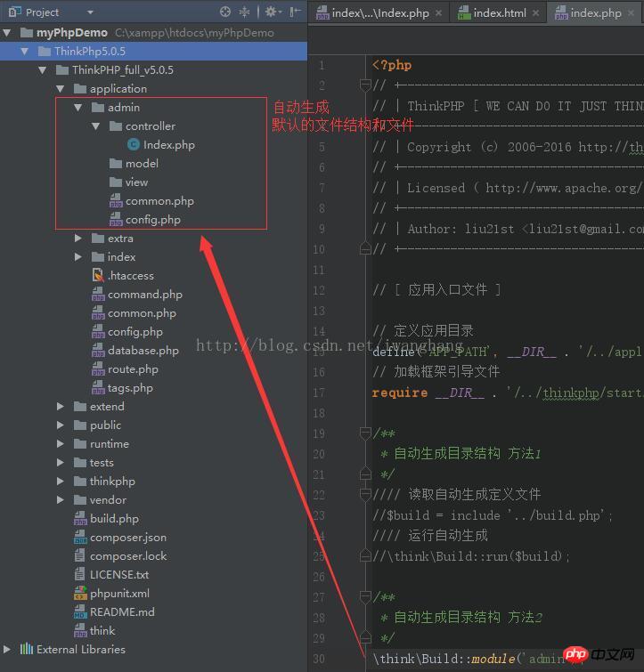The image size is (644, 672).
Task: Select the .htaccess file icon
Action: point(98,275)
